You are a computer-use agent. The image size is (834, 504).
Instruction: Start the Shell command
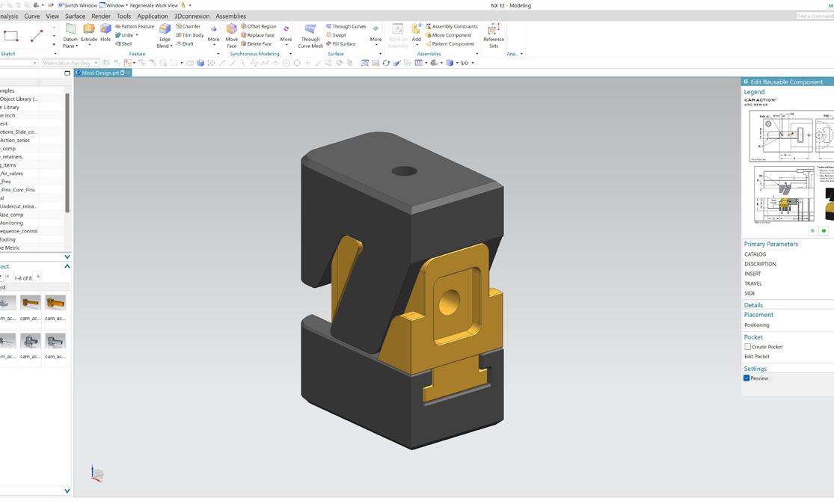click(123, 43)
